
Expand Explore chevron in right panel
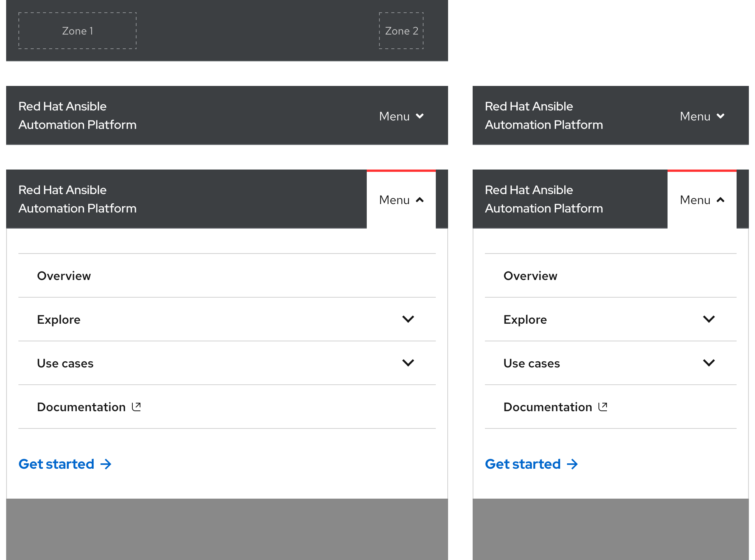click(709, 319)
